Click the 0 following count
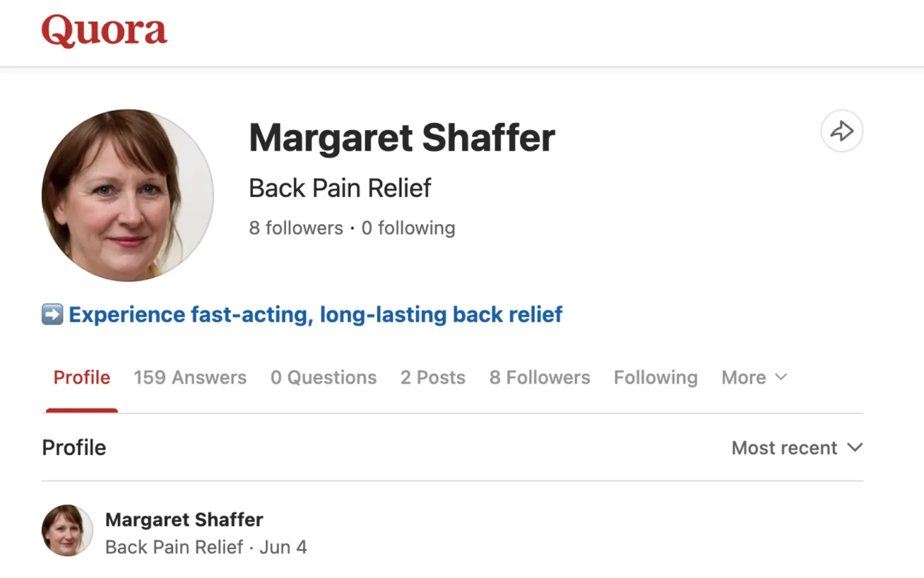This screenshot has height=578, width=924. (x=408, y=228)
